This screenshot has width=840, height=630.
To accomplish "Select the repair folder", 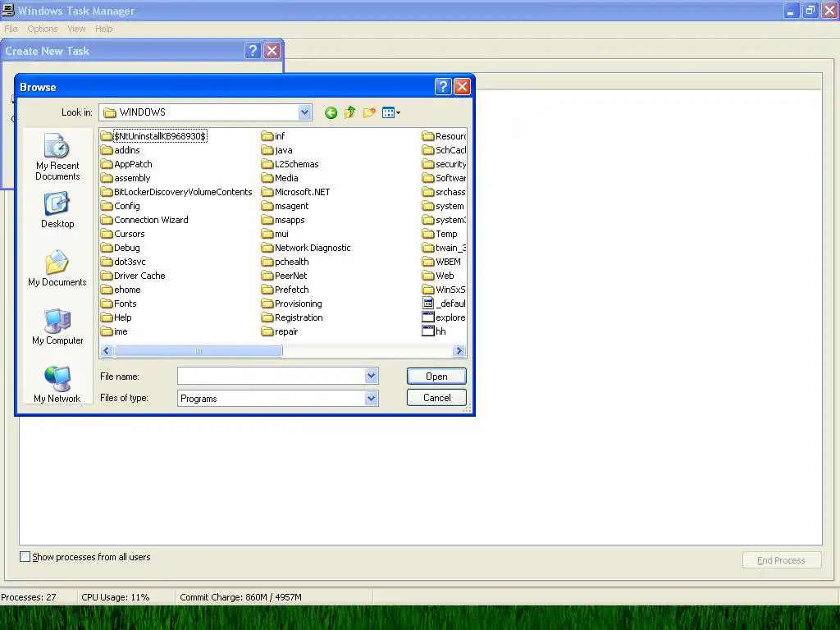I will coord(280,331).
